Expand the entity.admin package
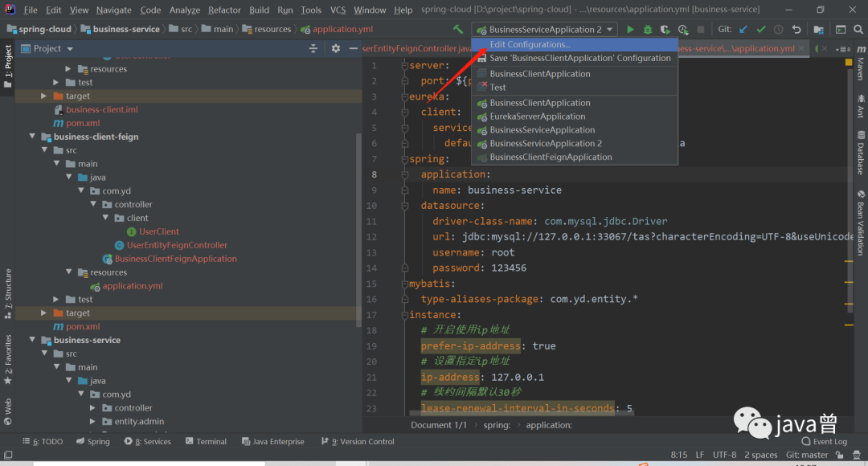Viewport: 868px width, 466px height. point(92,421)
